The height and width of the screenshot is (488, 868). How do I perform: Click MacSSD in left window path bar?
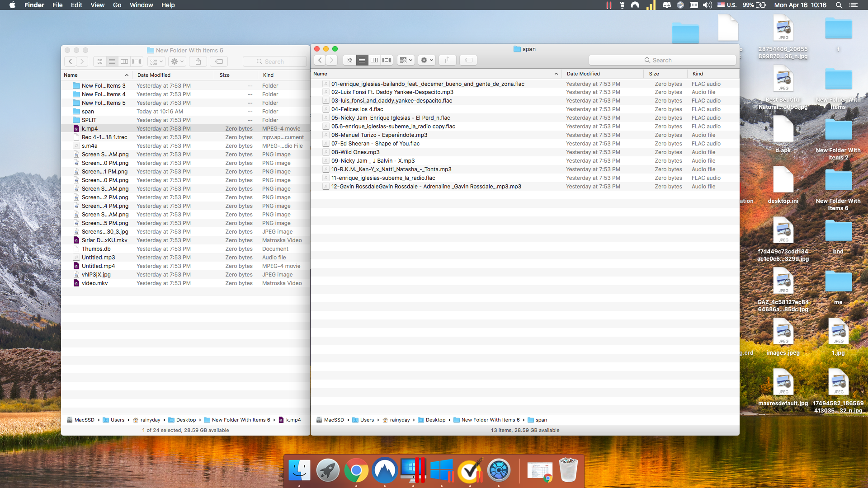(x=80, y=420)
